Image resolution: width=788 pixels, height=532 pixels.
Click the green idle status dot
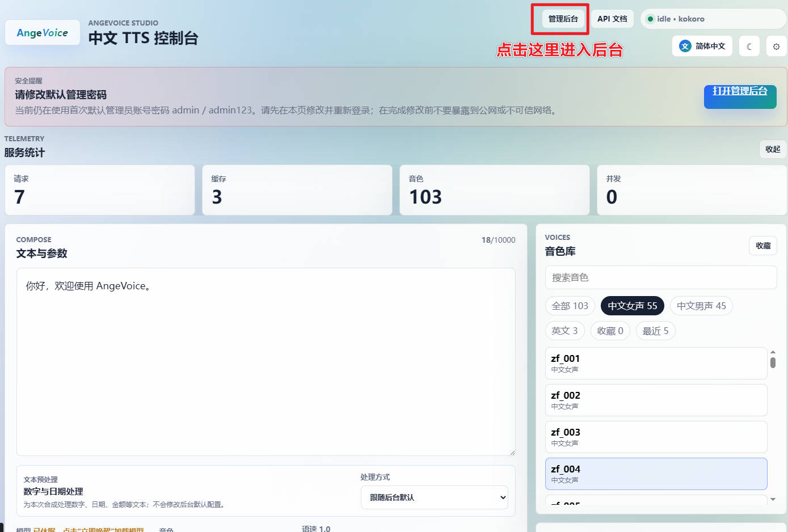tap(650, 19)
